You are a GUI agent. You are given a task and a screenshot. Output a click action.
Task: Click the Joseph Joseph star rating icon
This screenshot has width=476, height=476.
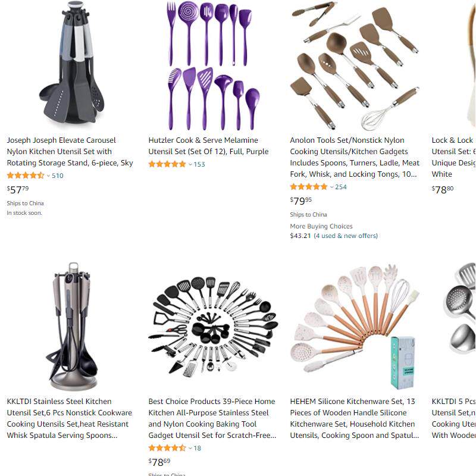coord(26,176)
